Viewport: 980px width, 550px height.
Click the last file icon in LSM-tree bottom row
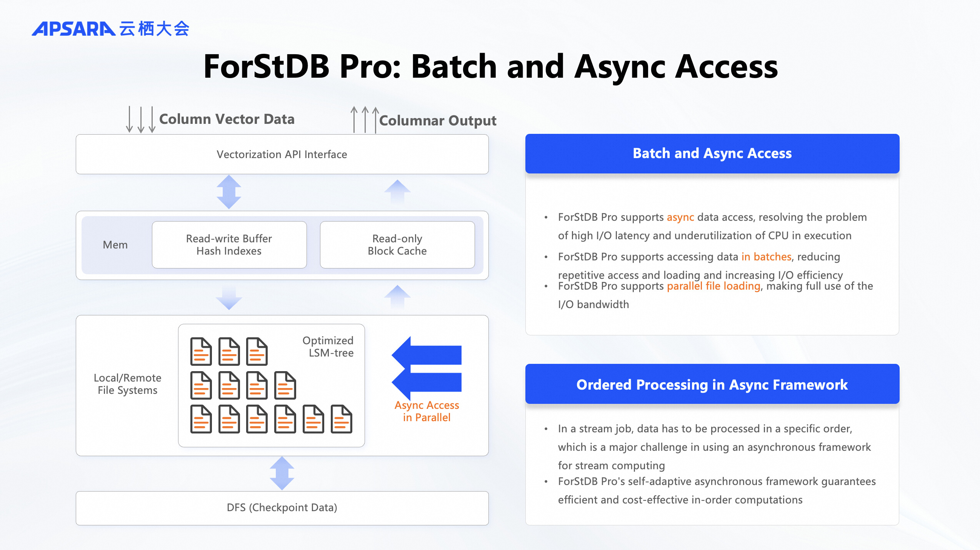coord(341,419)
